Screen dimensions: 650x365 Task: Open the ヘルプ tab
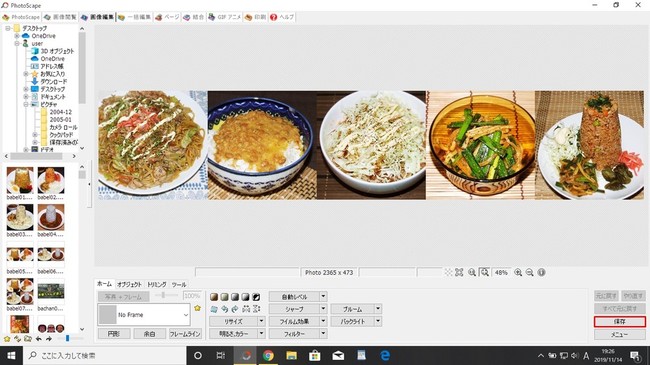pos(282,17)
